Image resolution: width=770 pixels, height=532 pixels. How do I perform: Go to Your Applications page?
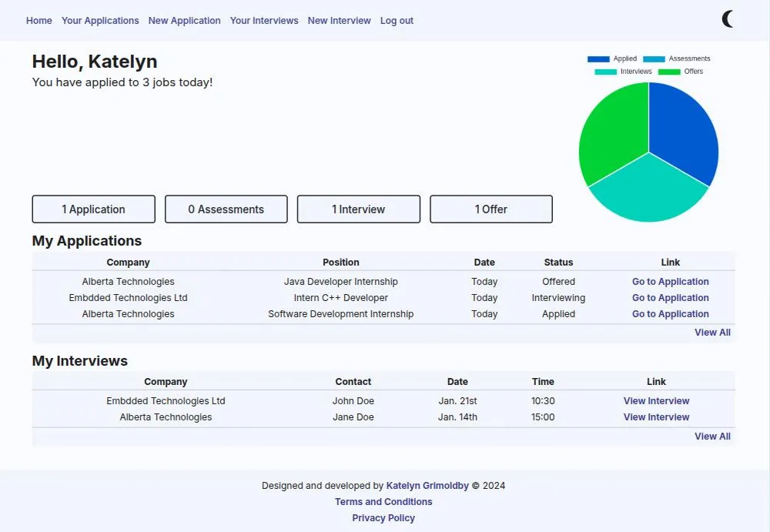click(x=100, y=21)
